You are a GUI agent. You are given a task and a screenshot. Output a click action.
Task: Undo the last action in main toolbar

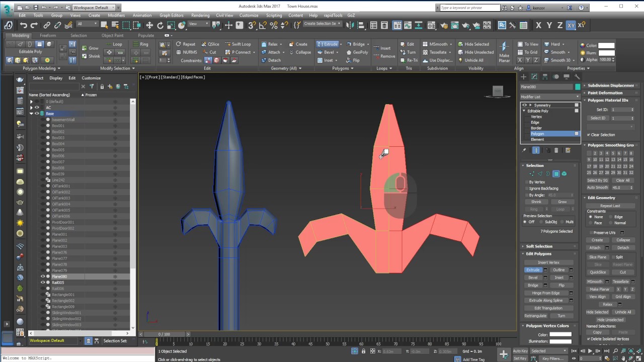click(23, 25)
